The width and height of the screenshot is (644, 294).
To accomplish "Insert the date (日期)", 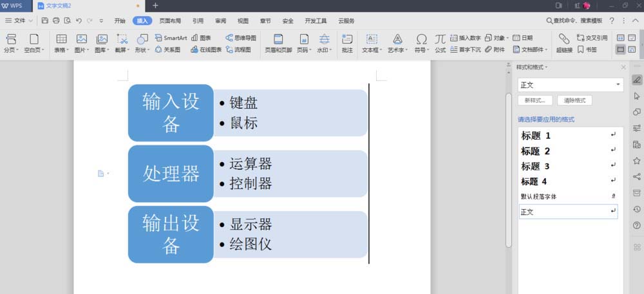I will (523, 38).
